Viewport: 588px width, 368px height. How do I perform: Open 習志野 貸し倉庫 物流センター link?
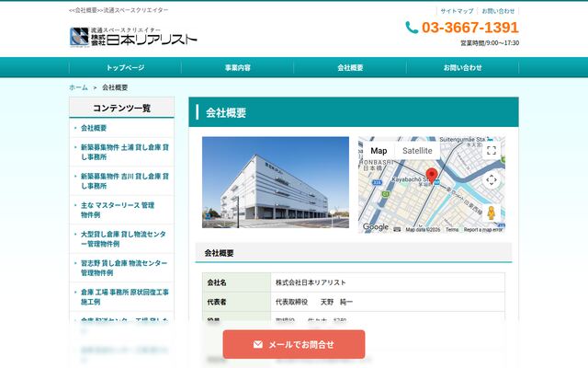coord(124,268)
